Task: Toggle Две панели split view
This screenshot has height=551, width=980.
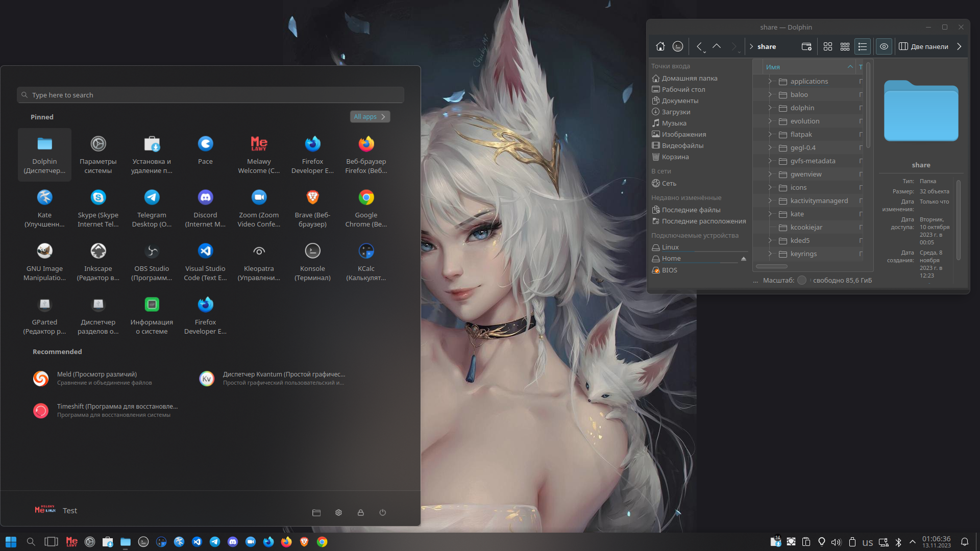Action: [923, 46]
